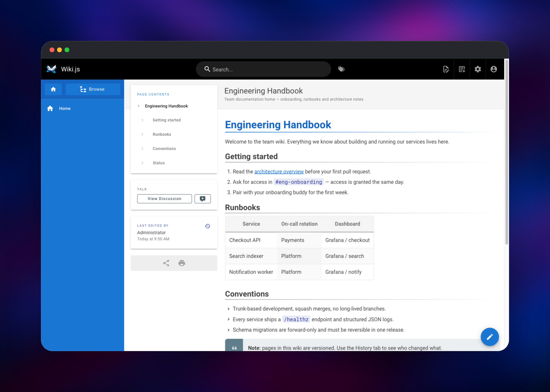Click the Platform cell in Search indexer row
The width and height of the screenshot is (550, 392).
point(299,256)
